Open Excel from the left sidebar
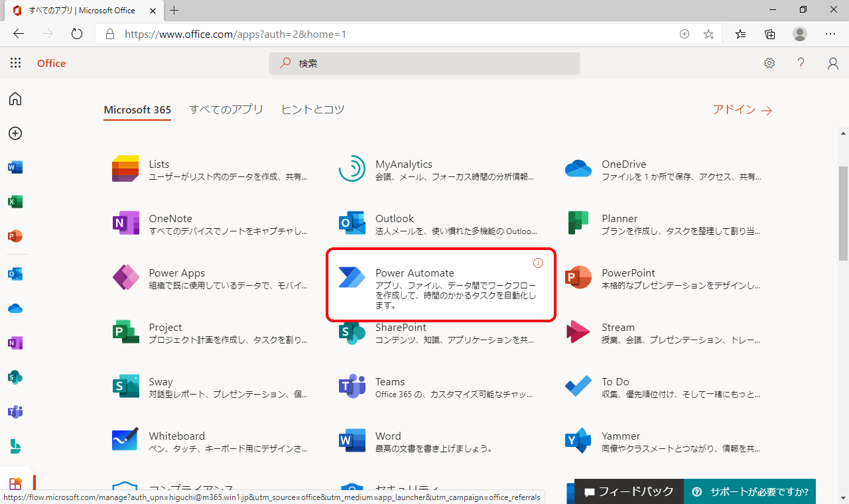 tap(15, 202)
